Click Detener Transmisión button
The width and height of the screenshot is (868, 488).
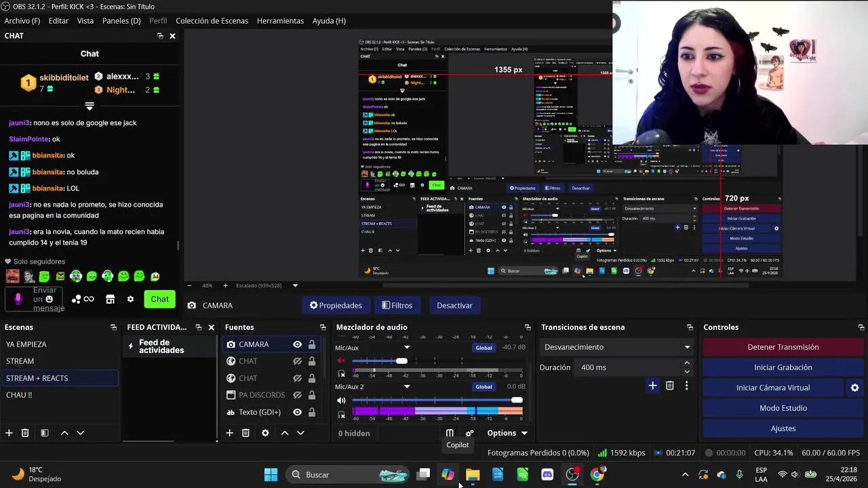click(783, 347)
